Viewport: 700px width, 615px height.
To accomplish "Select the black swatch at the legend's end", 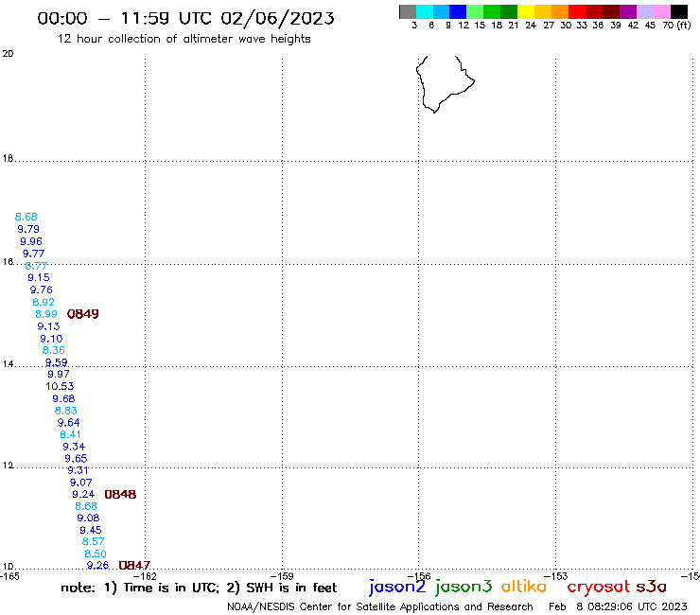I will coord(678,11).
